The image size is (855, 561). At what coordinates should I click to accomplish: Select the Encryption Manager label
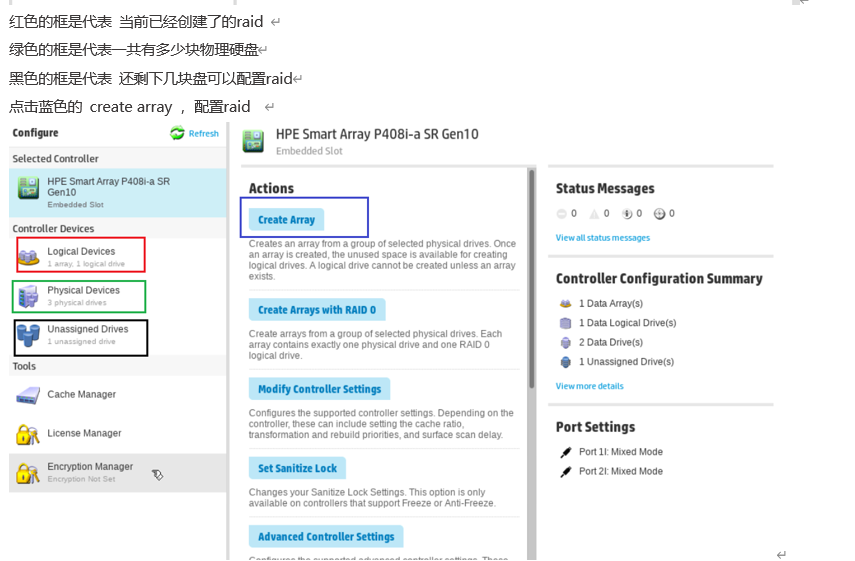tap(90, 467)
